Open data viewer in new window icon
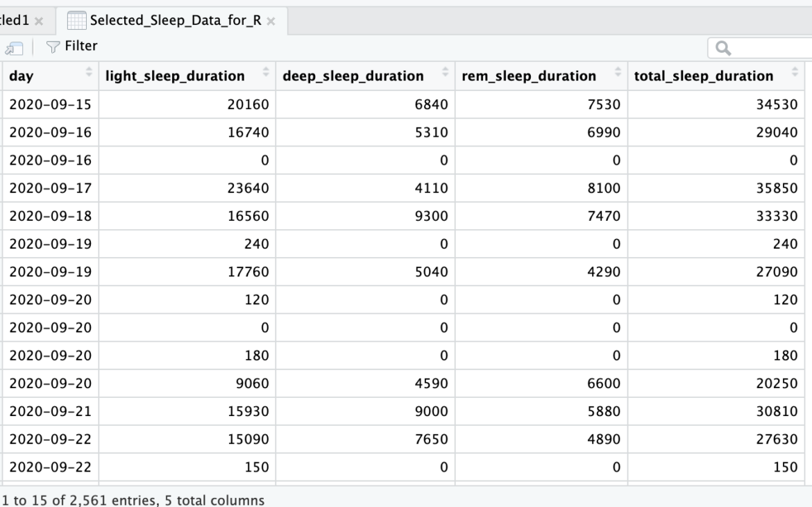The width and height of the screenshot is (812, 507). tap(14, 48)
